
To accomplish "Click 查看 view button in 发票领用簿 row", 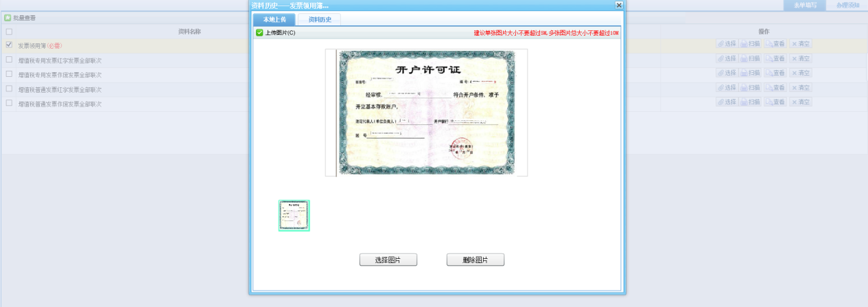I will point(775,44).
